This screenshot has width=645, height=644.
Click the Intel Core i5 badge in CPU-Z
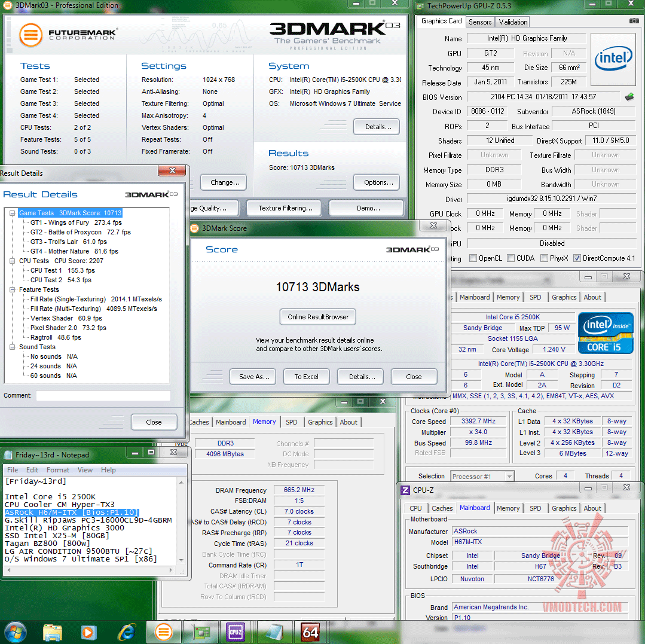point(606,333)
